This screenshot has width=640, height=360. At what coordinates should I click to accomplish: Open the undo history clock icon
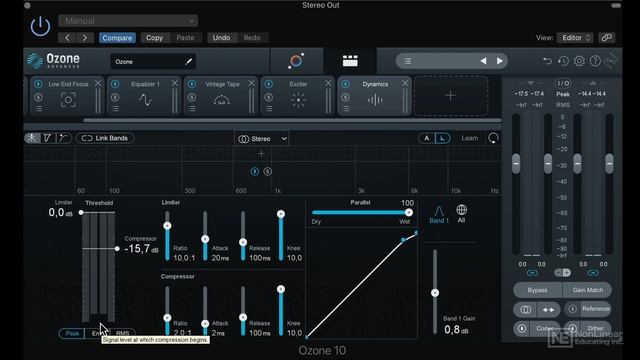coord(563,61)
